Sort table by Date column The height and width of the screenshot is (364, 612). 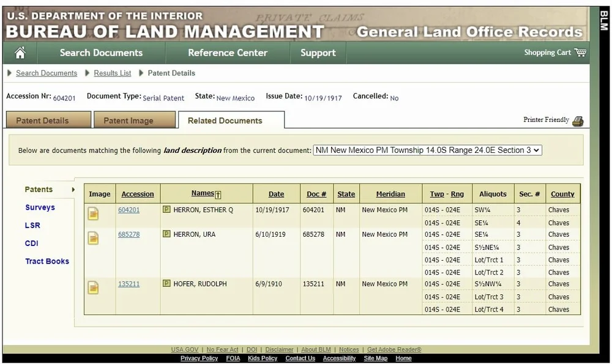(x=276, y=194)
